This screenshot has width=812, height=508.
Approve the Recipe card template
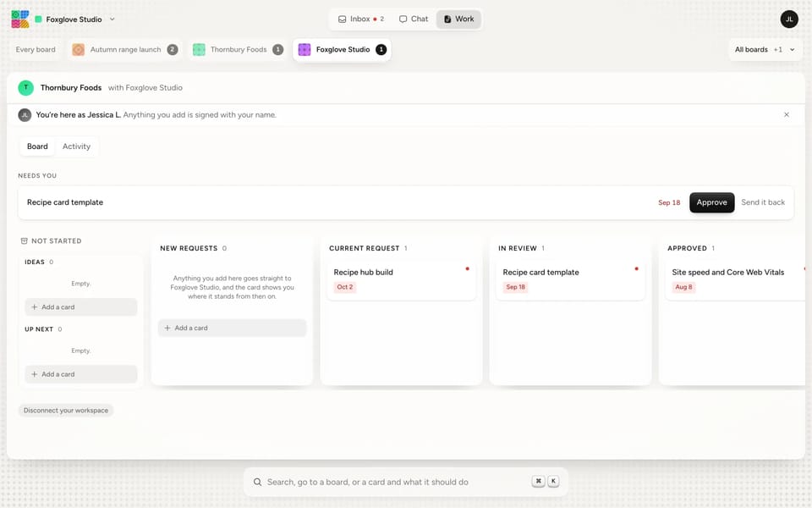click(x=711, y=202)
